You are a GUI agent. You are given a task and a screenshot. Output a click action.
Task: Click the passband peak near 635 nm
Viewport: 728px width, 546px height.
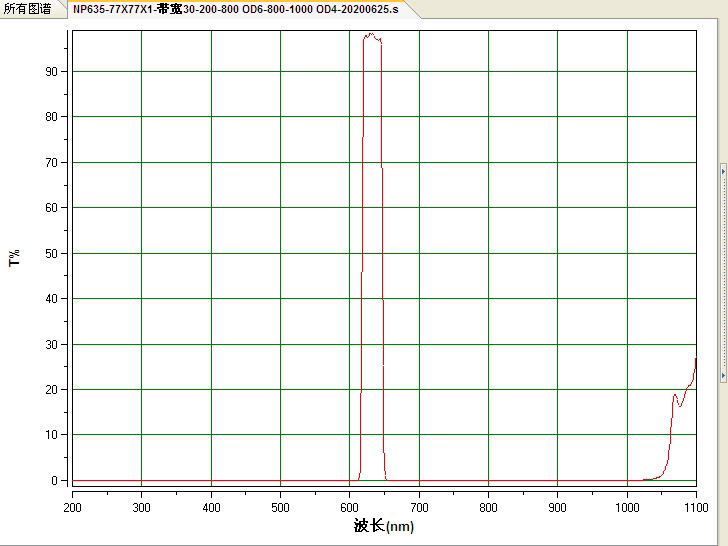pyautogui.click(x=371, y=35)
